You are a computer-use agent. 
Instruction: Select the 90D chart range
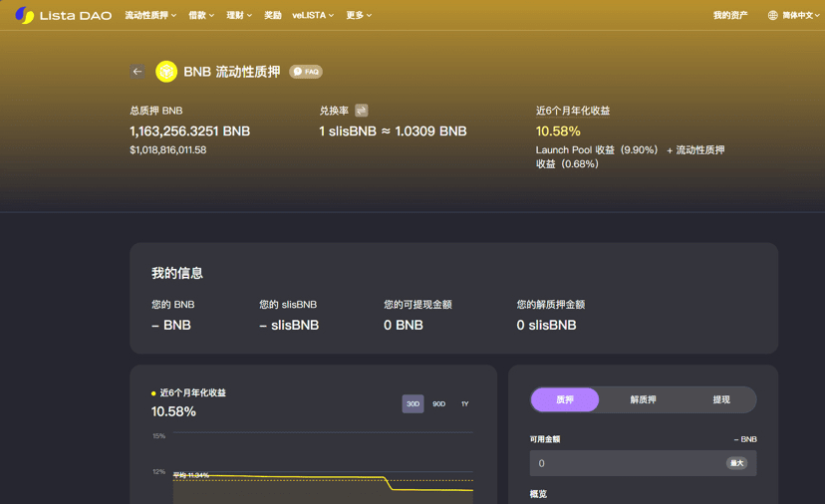coord(438,404)
